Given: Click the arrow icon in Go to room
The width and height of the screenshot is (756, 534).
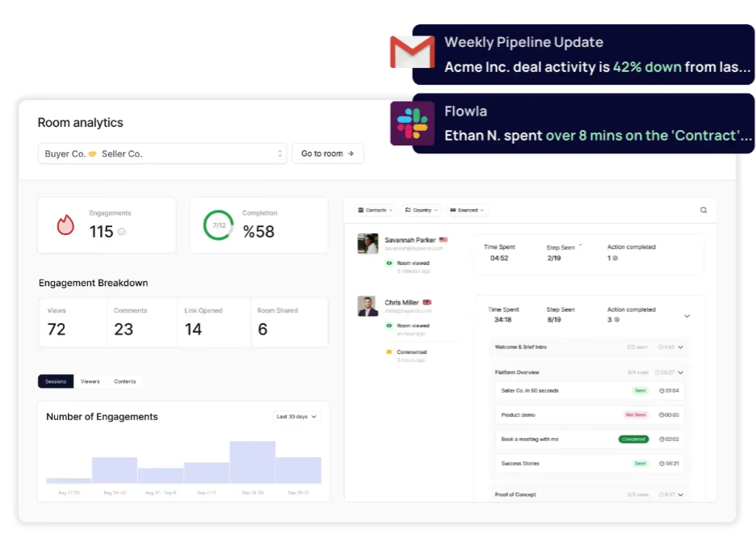Looking at the screenshot, I should 351,153.
